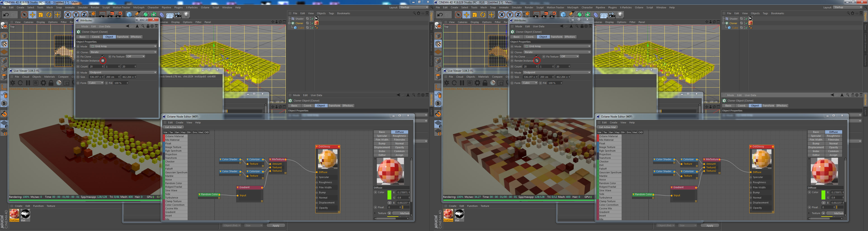Click Displacement button in right Node Editor side panel
Screen dimensions: 868x231
pyautogui.click(x=816, y=147)
